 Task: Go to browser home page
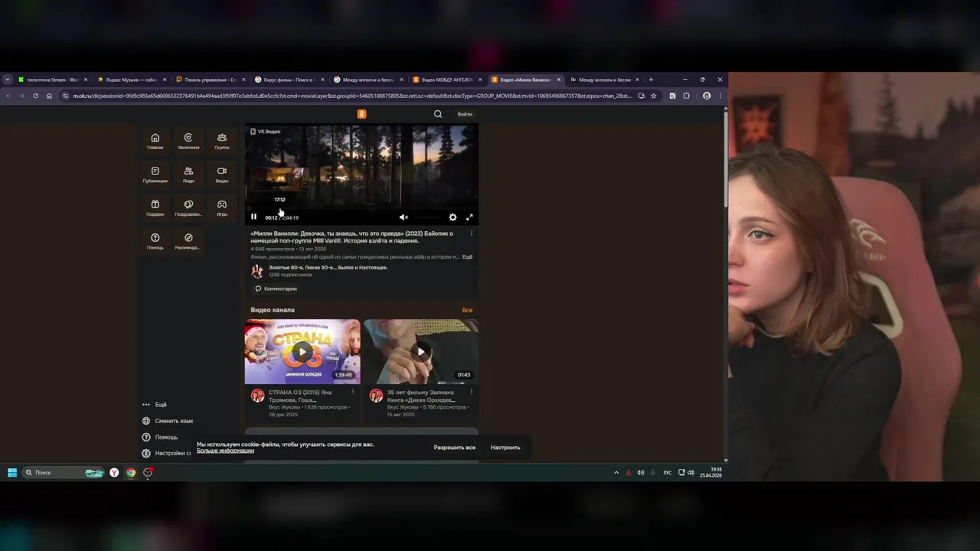(x=49, y=96)
